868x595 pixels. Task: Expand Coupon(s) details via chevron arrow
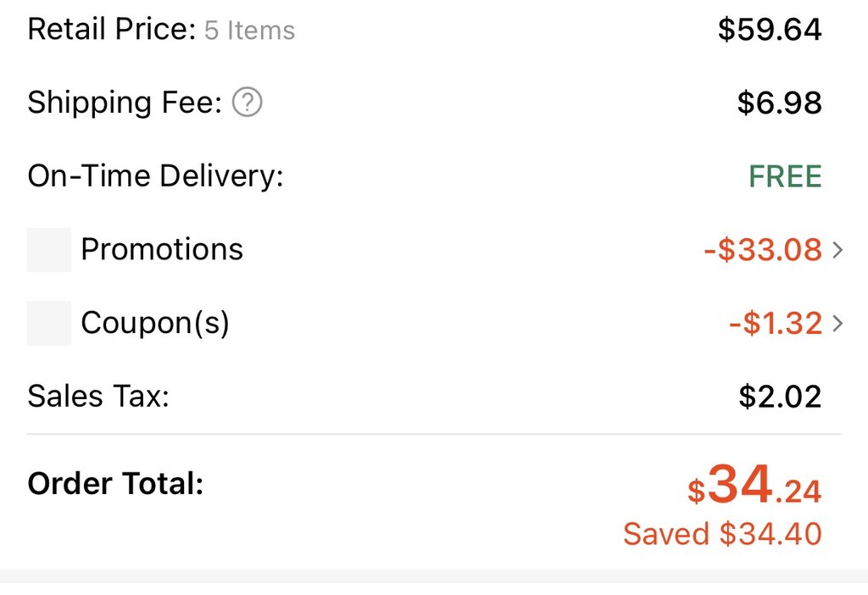pos(837,323)
